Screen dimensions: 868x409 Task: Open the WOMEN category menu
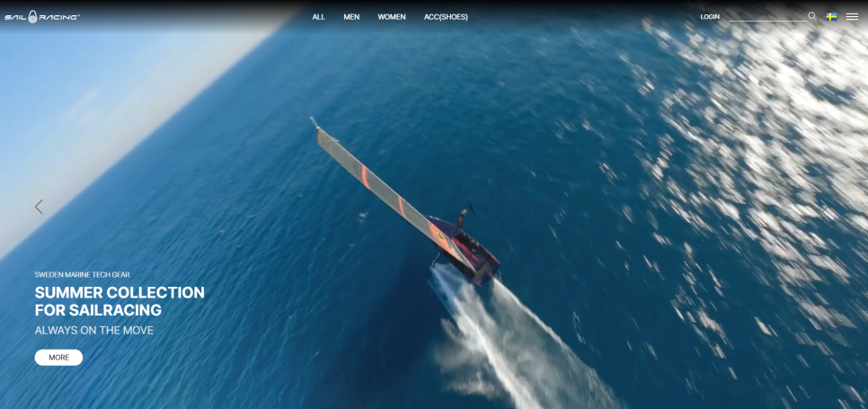[392, 17]
